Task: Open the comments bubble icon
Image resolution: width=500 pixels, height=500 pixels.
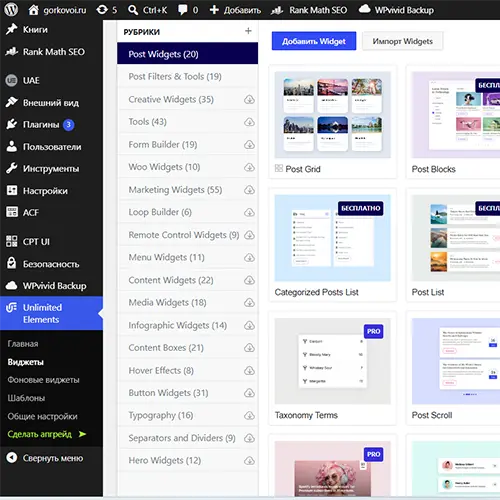Action: [x=183, y=10]
